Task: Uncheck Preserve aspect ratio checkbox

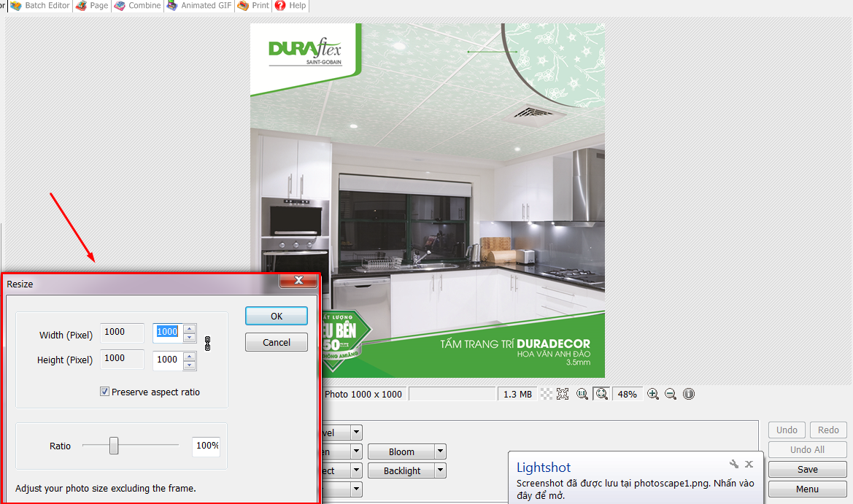Action: point(105,392)
